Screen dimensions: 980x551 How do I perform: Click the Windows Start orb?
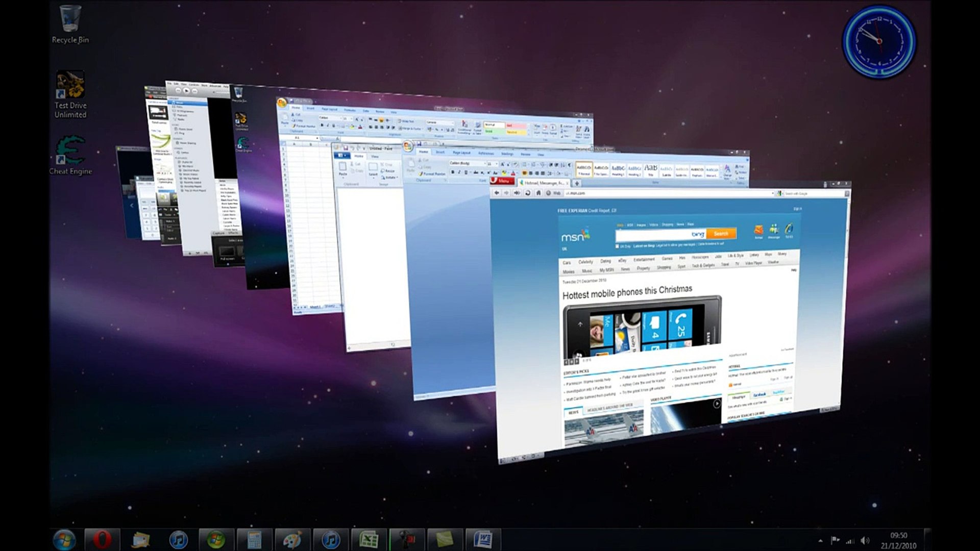point(64,539)
